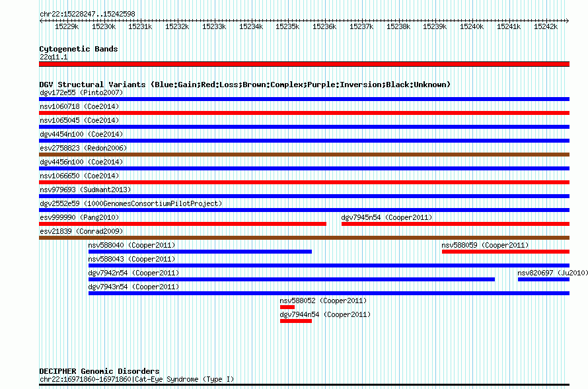Click the 15240k ruler position
The height and width of the screenshot is (389, 588).
tap(472, 26)
